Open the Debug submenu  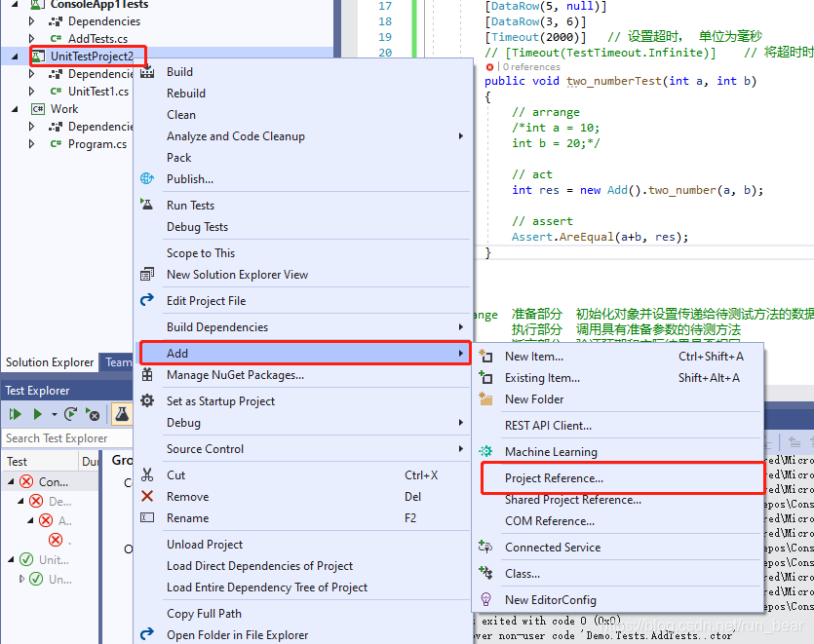click(x=304, y=423)
